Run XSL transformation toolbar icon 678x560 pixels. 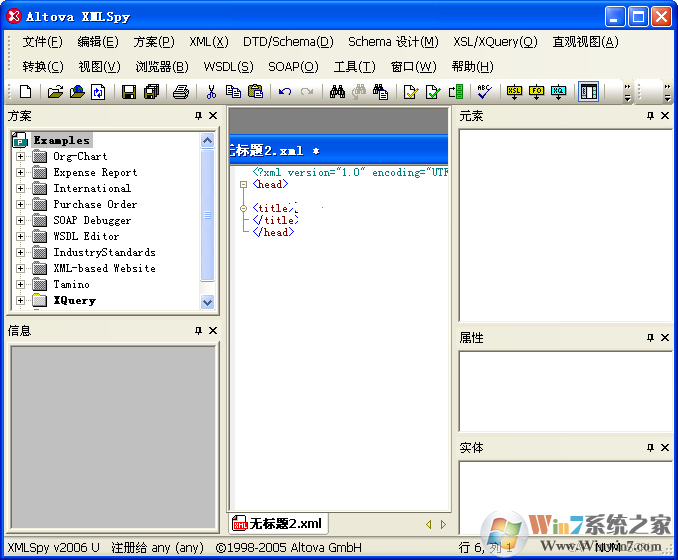514,92
